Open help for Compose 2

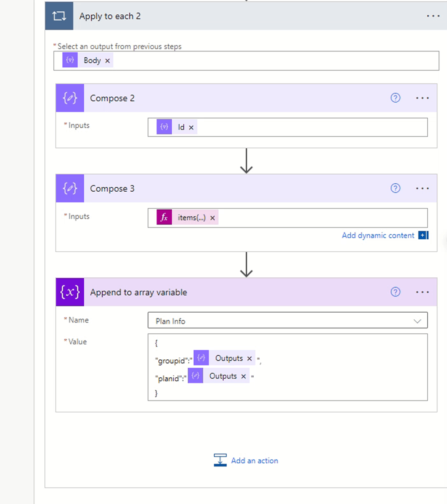395,98
